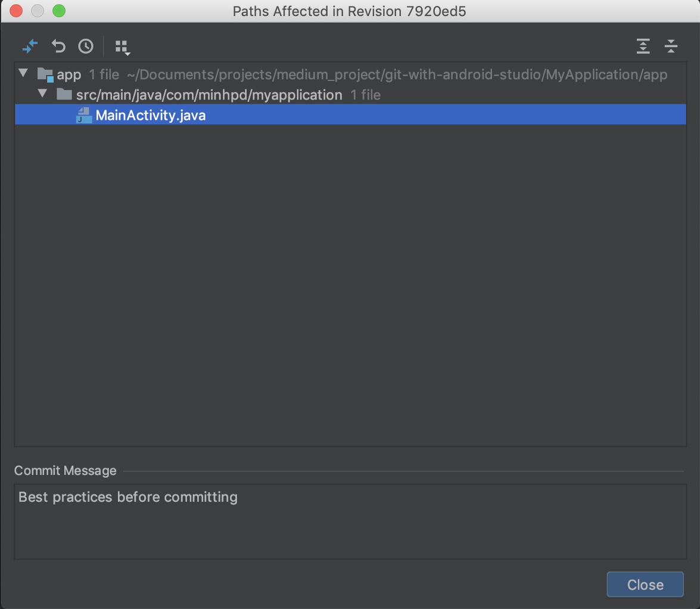
Task: Minimize the dialog with the yellow button
Action: tap(38, 11)
